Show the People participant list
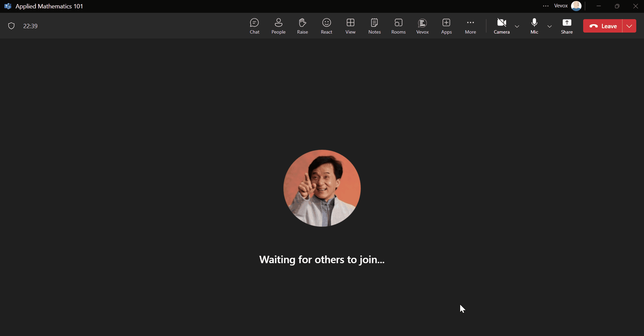 [x=278, y=26]
